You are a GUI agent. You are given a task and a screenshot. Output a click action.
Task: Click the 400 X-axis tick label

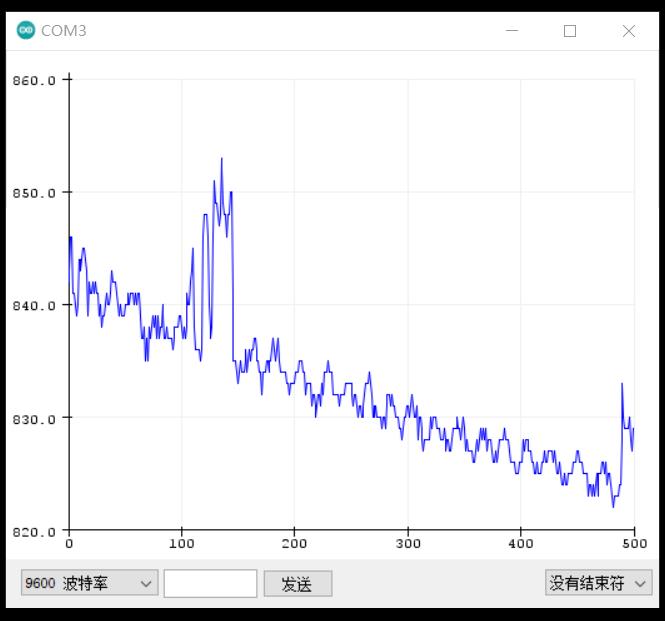pyautogui.click(x=520, y=544)
